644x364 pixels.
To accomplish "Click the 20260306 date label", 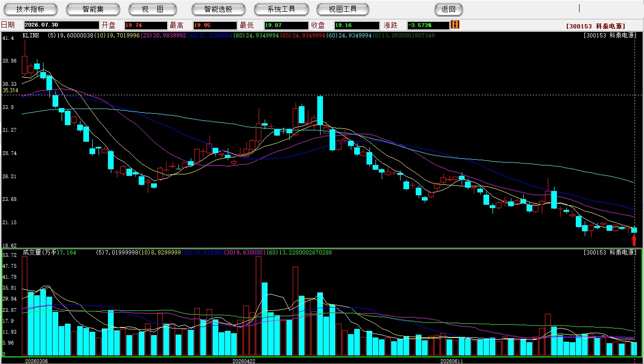I will click(x=36, y=361).
